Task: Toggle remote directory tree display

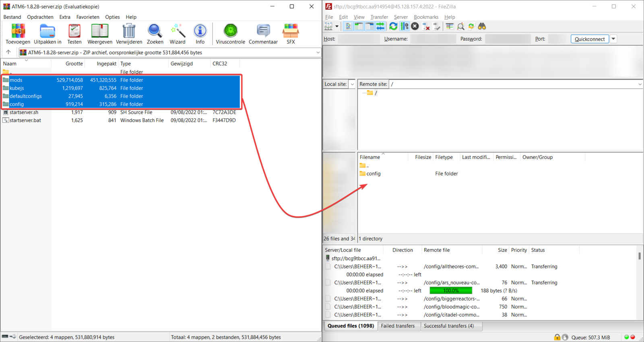Action: coord(369,27)
